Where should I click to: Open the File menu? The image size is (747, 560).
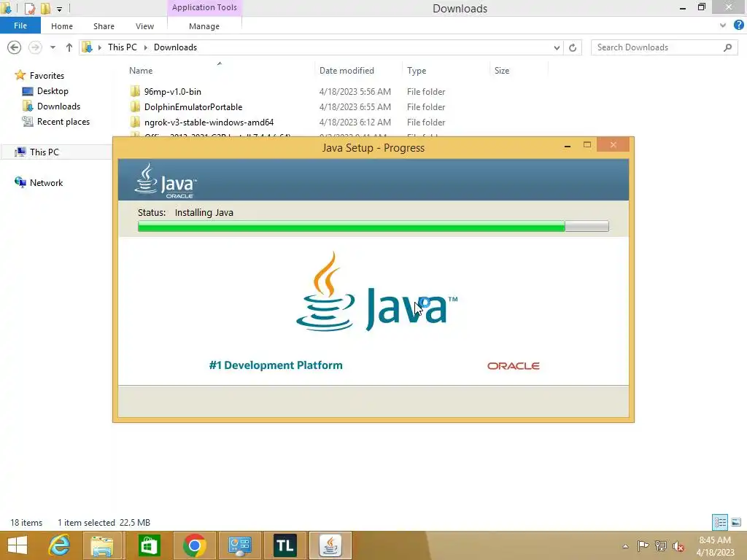(20, 26)
